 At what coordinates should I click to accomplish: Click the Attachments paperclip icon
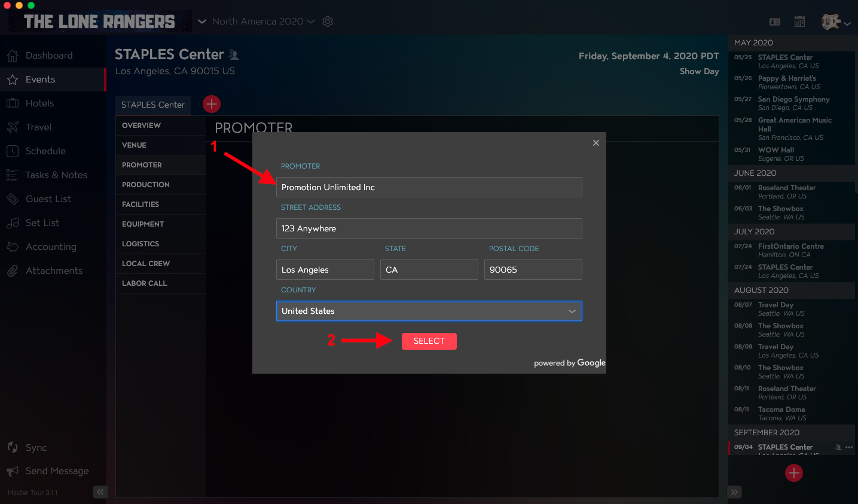coord(13,271)
